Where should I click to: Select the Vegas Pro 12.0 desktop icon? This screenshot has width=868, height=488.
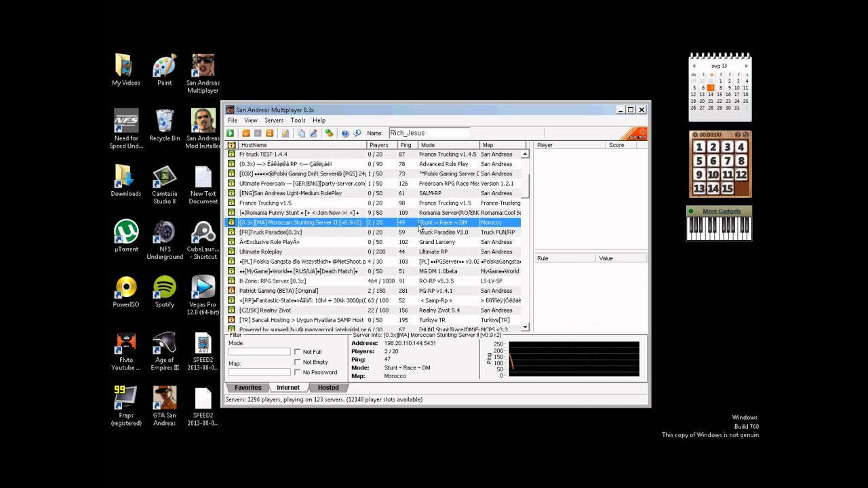203,295
